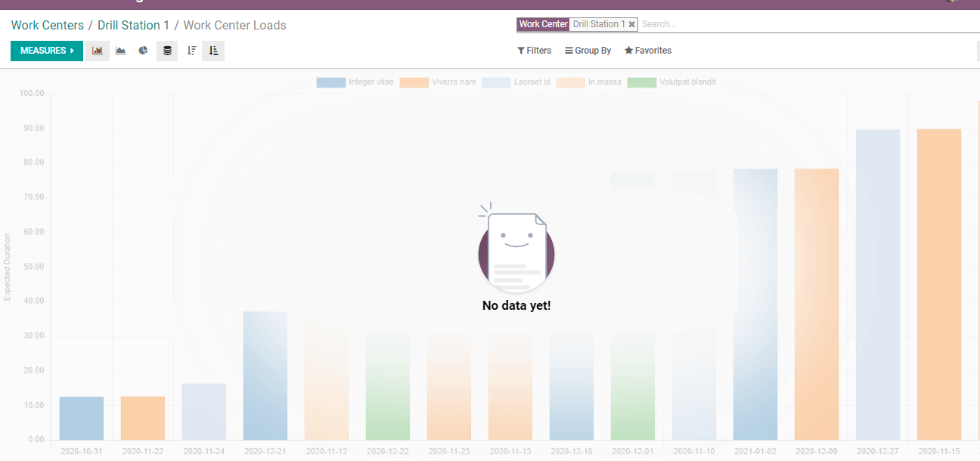Switch to bar chart view
Image resolution: width=980 pixels, height=461 pixels.
click(x=98, y=51)
